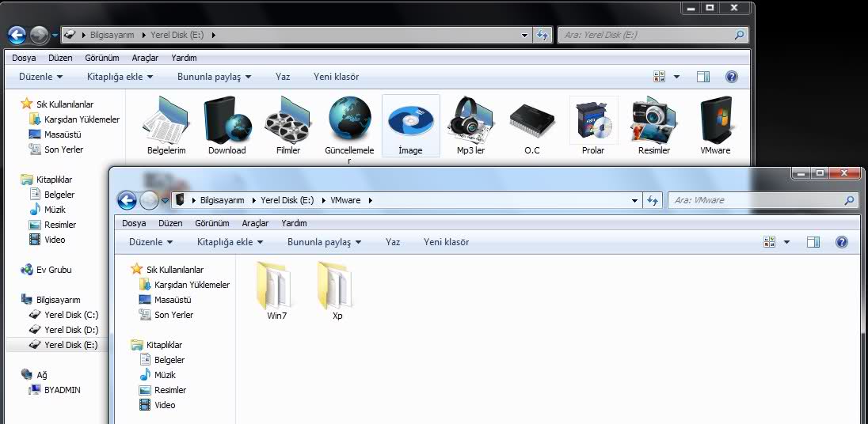Open Düzenle dropdown in VMware window
The width and height of the screenshot is (868, 424).
[151, 242]
